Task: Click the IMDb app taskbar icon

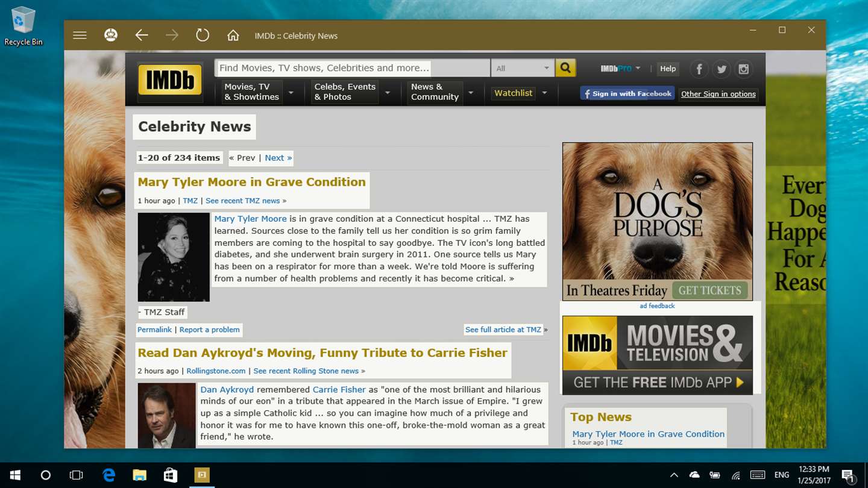Action: [201, 475]
